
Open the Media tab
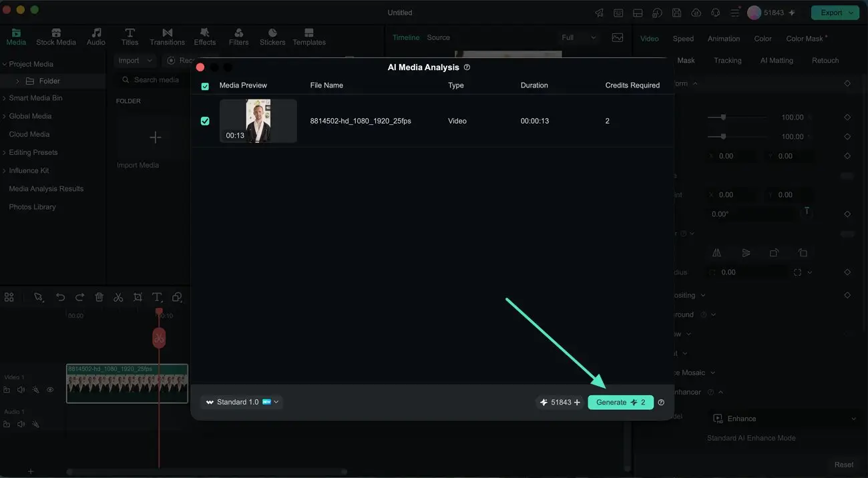pyautogui.click(x=16, y=37)
